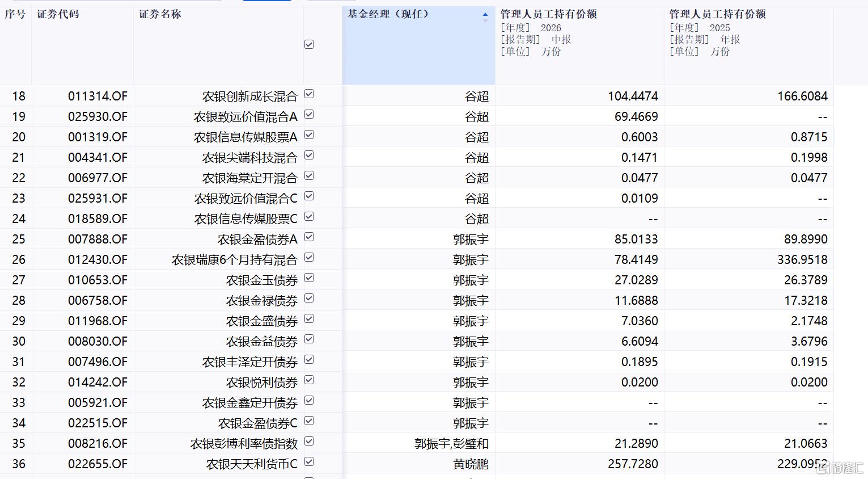Screen dimensions: 868x479
Task: Click the value 69.4669
Action: [x=636, y=117]
